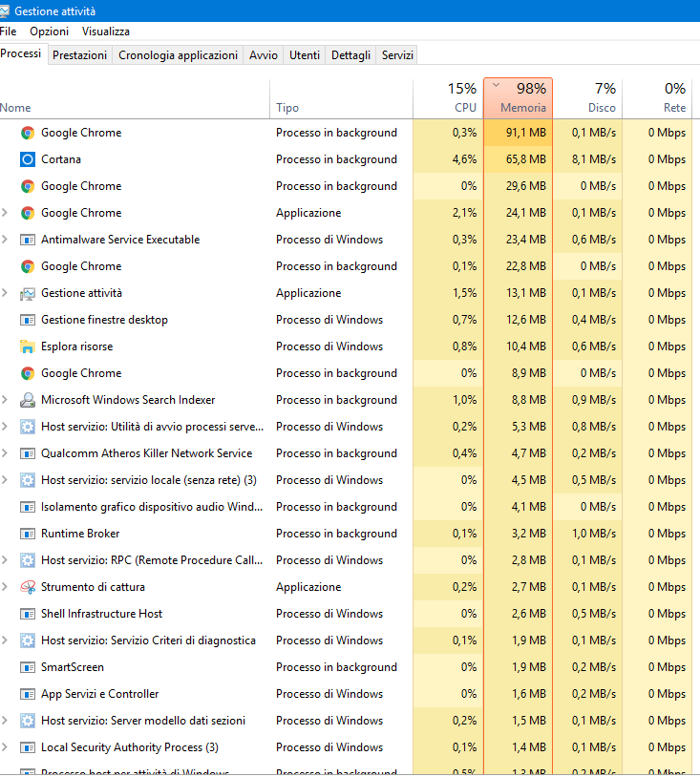
Task: Sort by the 98% Memoria column header
Action: click(518, 98)
